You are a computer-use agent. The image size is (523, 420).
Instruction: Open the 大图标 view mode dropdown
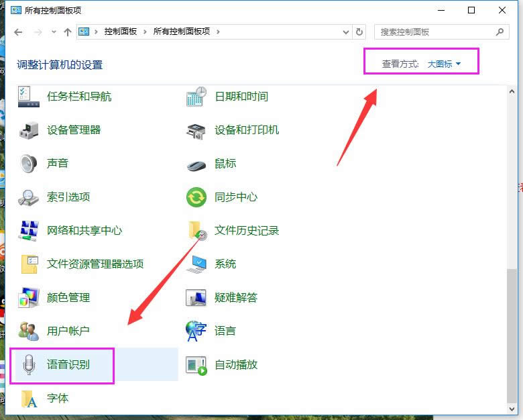pos(444,64)
